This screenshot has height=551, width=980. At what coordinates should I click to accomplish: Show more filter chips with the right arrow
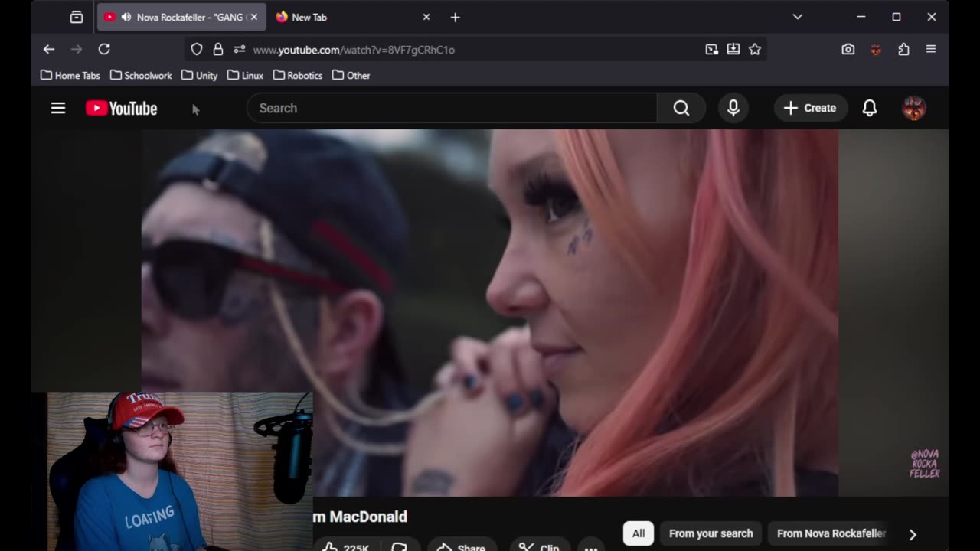point(912,534)
